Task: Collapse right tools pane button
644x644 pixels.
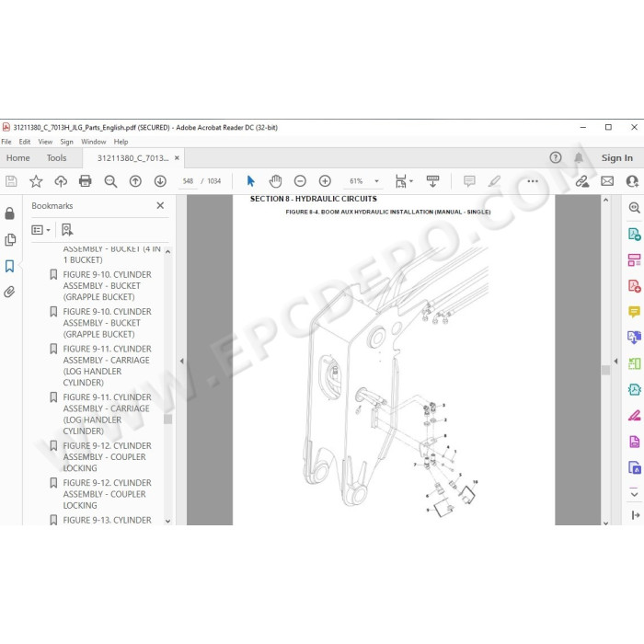Action: point(636,514)
